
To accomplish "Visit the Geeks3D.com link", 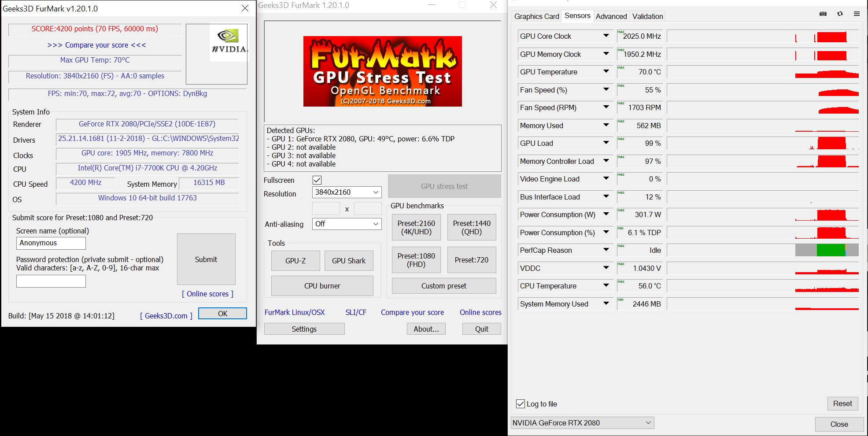I will [x=166, y=316].
